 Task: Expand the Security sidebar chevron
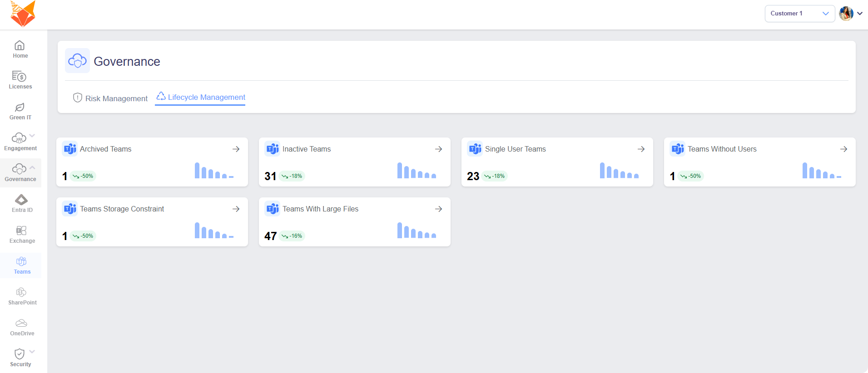pos(32,352)
